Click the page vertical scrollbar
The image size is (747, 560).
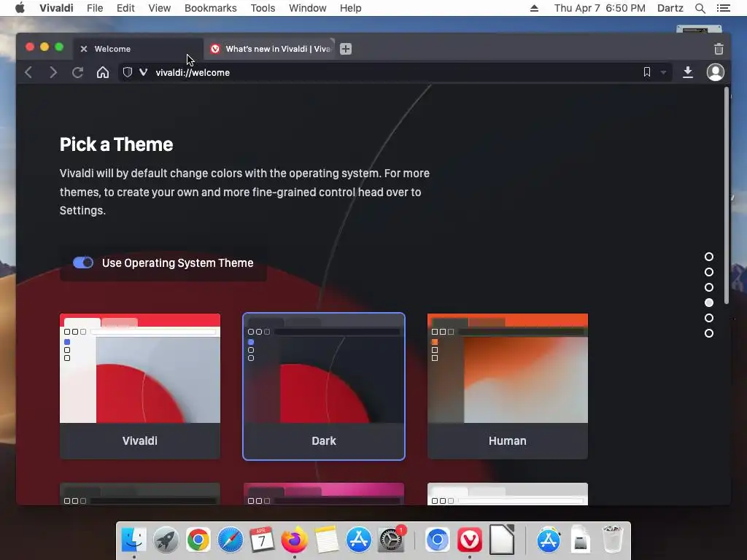tap(727, 195)
